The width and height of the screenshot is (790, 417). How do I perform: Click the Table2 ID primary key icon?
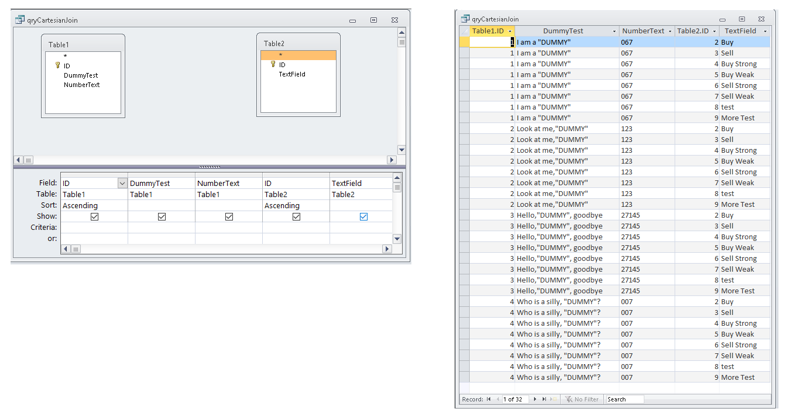273,64
